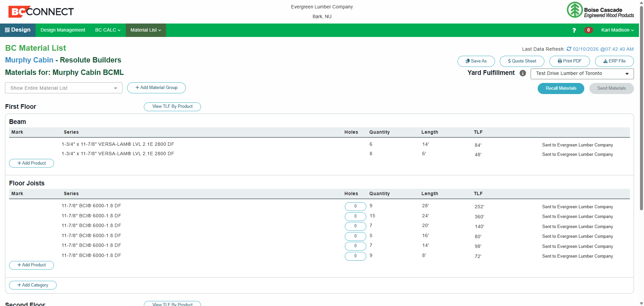The image size is (644, 306).
Task: Click scrollbar down arrow at bottom
Action: 641,304
